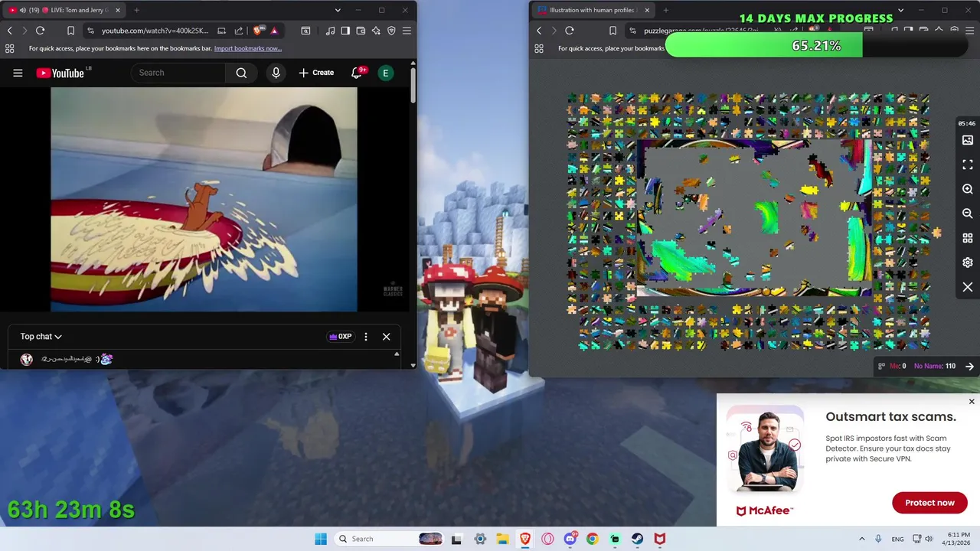Start YouTube voice search with microphone
This screenshot has width=980, height=551.
pyautogui.click(x=276, y=73)
